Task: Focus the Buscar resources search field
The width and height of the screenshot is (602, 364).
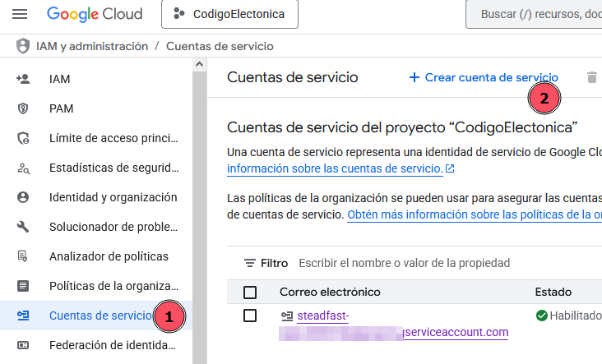Action: click(534, 14)
